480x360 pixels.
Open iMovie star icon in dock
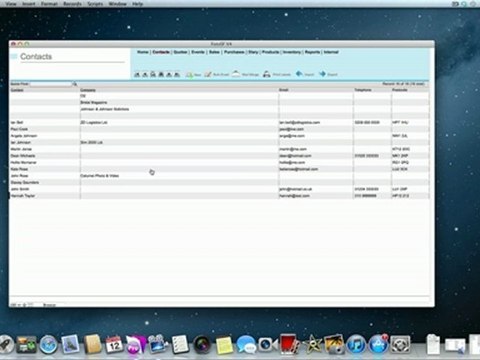[x=312, y=345]
